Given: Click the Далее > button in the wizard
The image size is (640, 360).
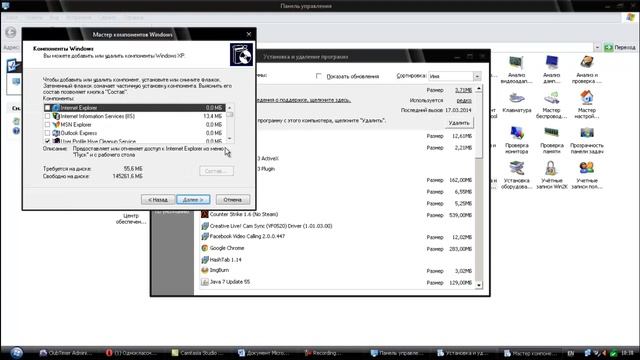Looking at the screenshot, I should pos(193,200).
